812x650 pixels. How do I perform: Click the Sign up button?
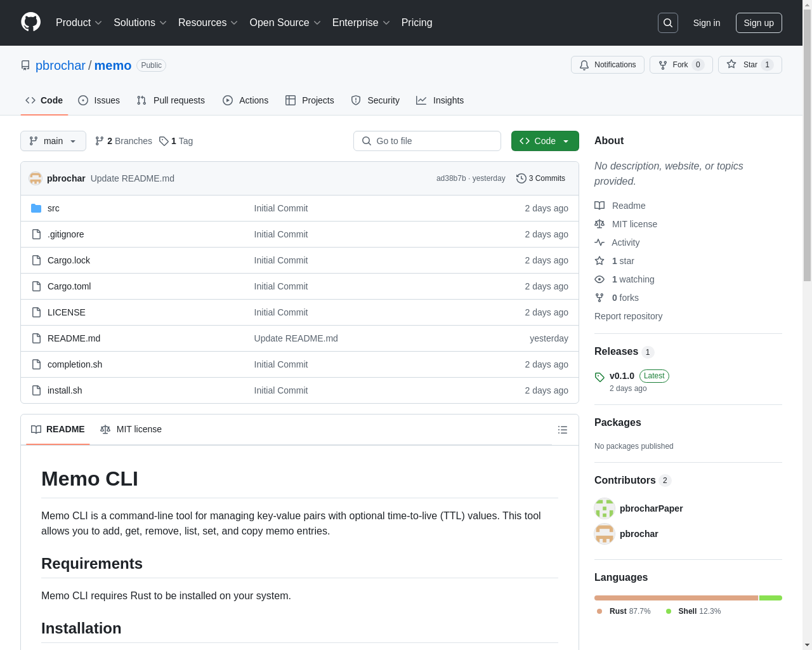coord(759,23)
